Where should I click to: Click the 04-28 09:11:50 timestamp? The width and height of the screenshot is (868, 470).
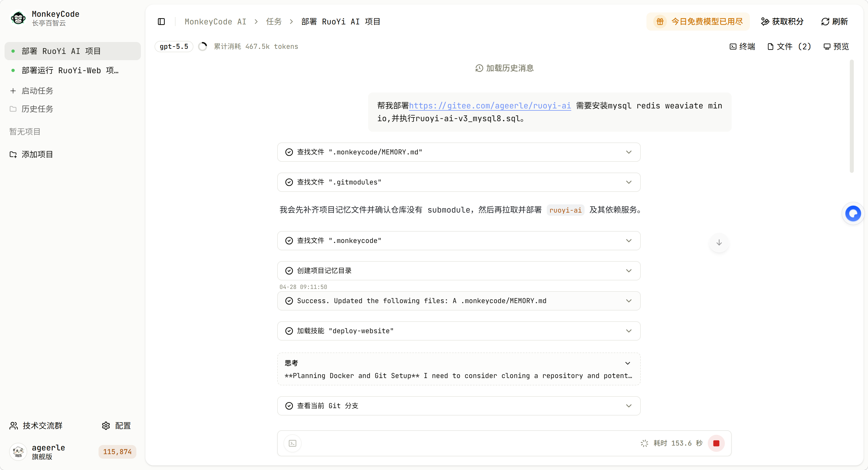pos(303,287)
